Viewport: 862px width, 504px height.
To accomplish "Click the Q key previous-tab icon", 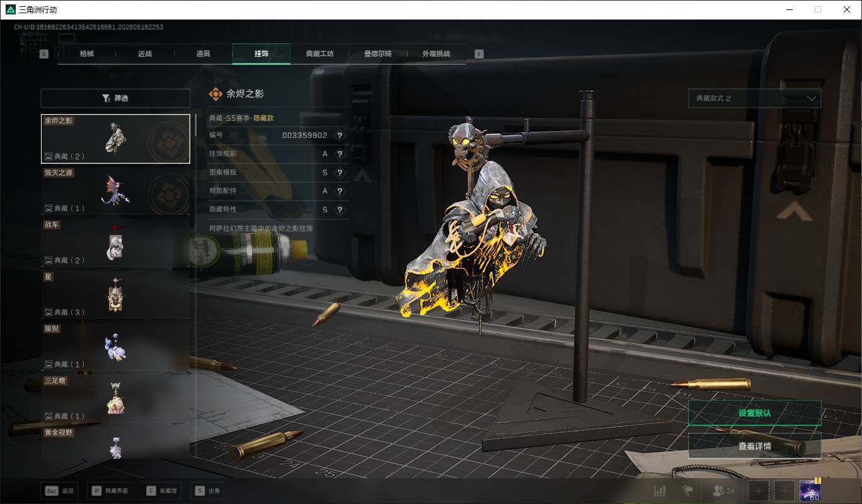I will [44, 54].
